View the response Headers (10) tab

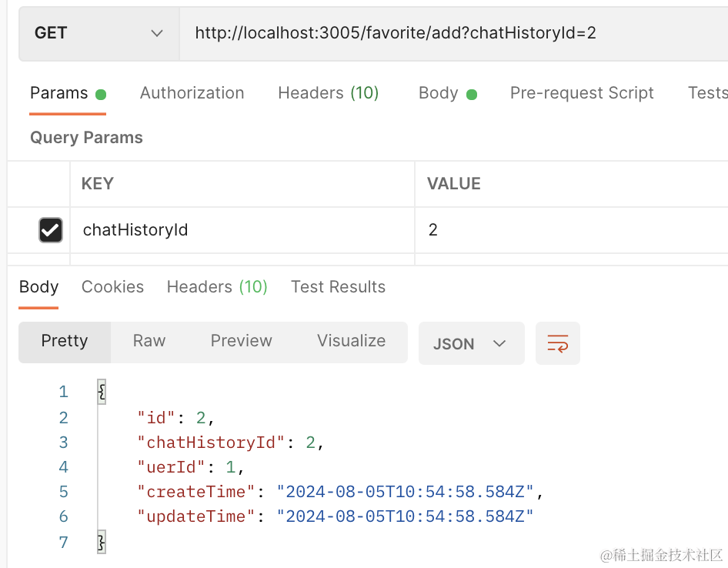[217, 287]
